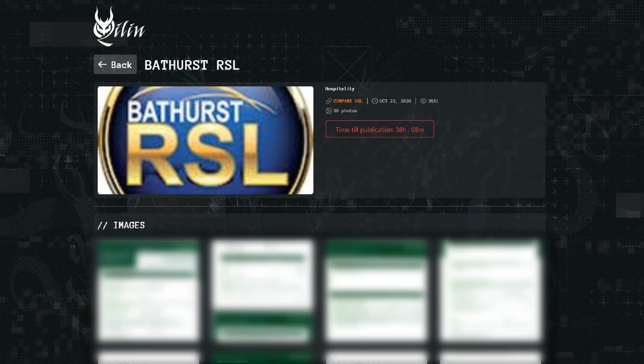This screenshot has width=644, height=364.
Task: Click the BATHURST RSL page title
Action: [x=192, y=65]
